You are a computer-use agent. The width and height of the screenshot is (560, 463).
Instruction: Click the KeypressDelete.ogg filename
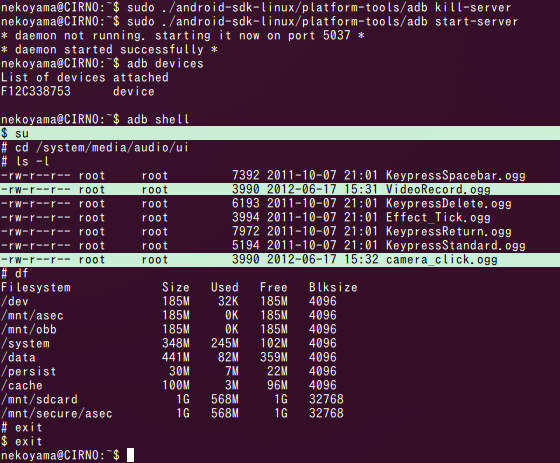coord(449,203)
